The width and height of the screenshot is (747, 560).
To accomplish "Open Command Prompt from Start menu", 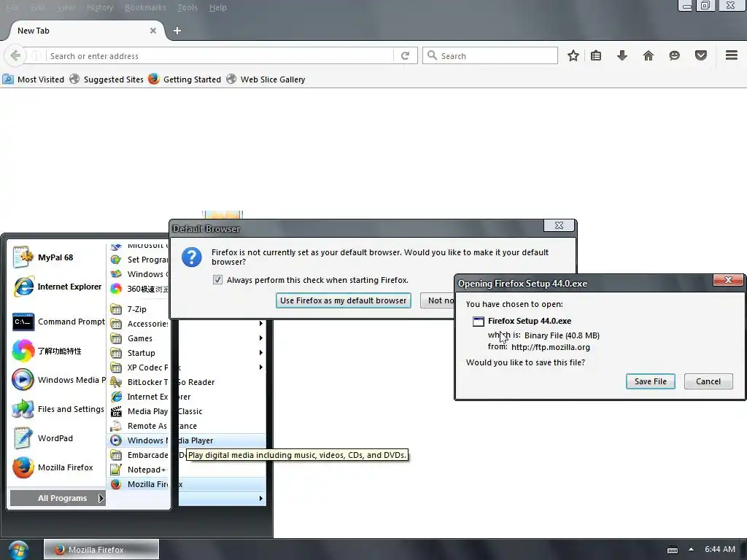I will coord(57,322).
